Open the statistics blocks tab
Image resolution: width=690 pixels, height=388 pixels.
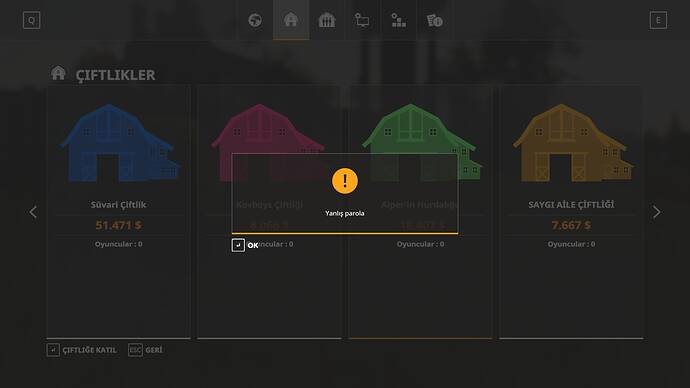pos(399,20)
